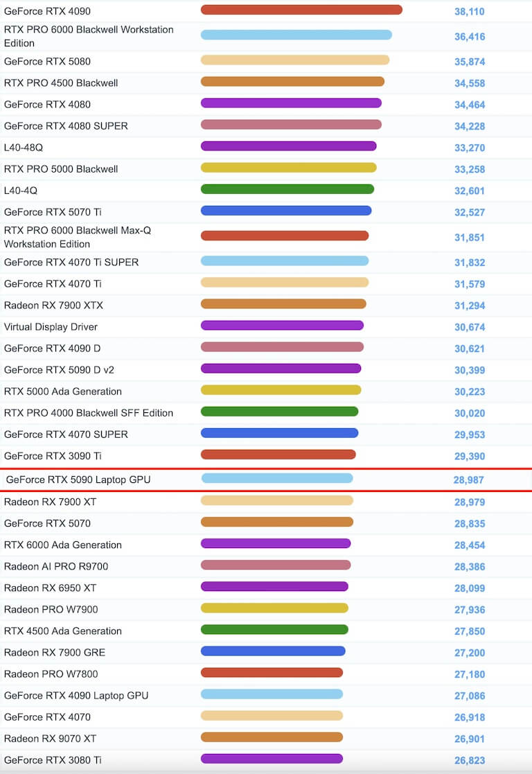Select GeForce RTX 3090 Ti name
The width and height of the screenshot is (532, 774).
point(53,456)
